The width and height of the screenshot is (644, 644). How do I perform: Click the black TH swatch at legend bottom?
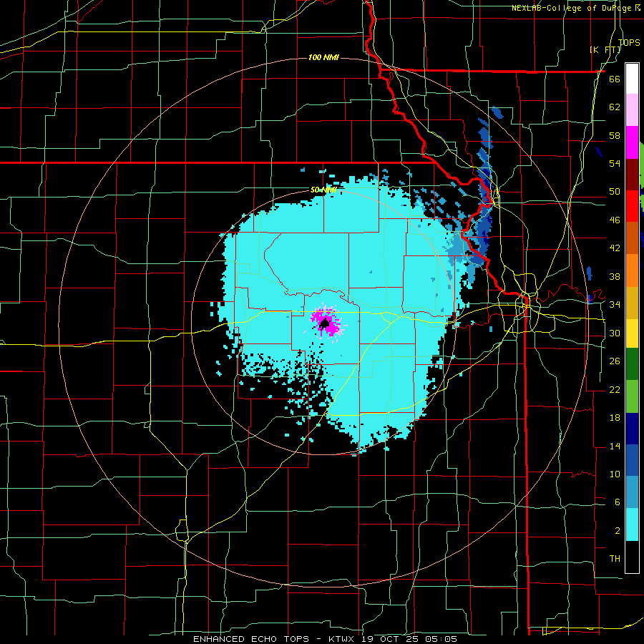click(632, 557)
